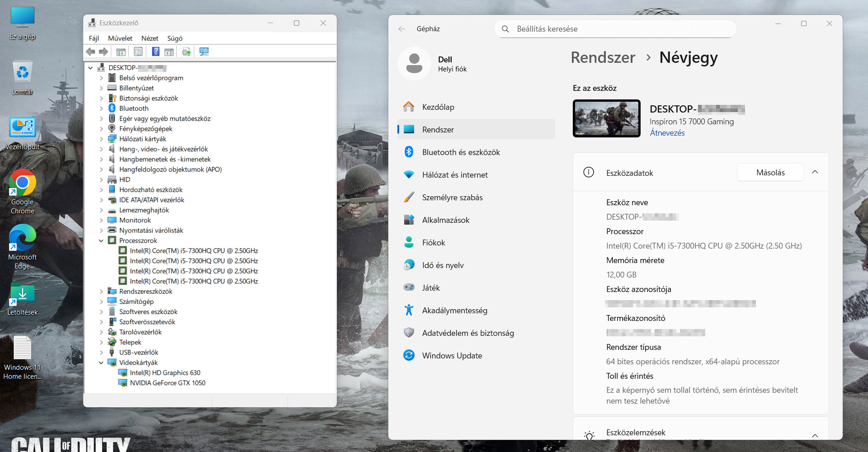The width and height of the screenshot is (868, 452).
Task: Select the Rendszer sidebar item
Action: coord(476,130)
